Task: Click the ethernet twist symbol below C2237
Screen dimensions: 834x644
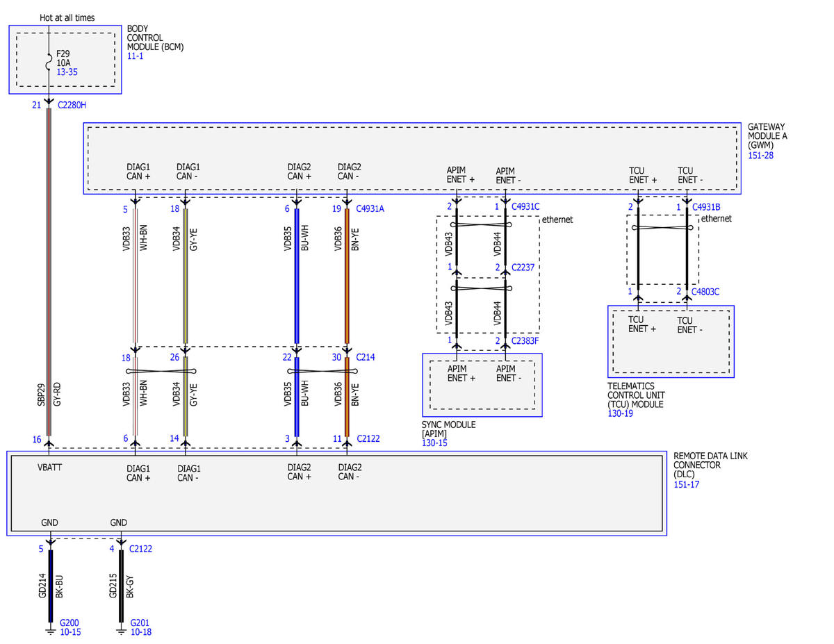Action: pyautogui.click(x=481, y=288)
